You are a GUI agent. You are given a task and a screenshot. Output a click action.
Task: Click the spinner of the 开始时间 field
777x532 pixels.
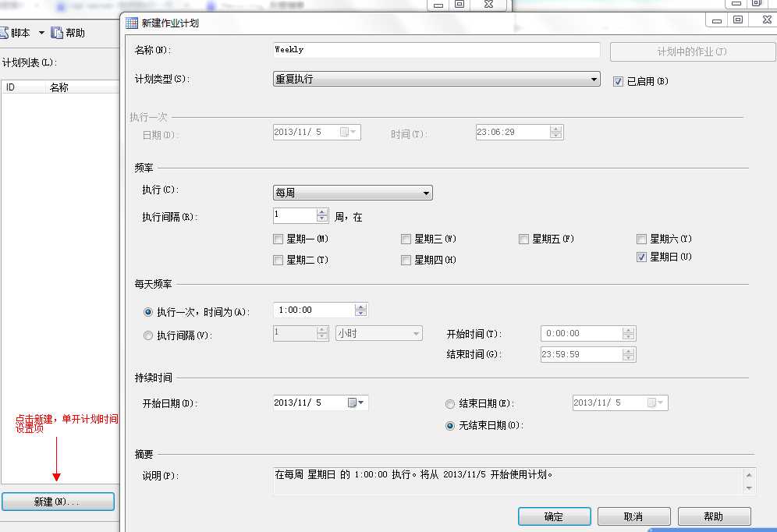click(x=628, y=333)
